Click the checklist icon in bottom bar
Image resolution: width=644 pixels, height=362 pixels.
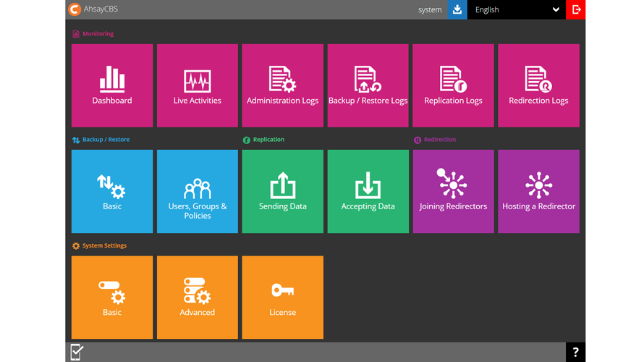[77, 352]
